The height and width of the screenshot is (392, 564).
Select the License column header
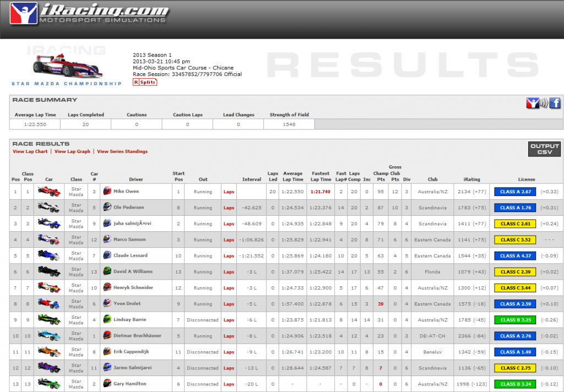click(527, 179)
